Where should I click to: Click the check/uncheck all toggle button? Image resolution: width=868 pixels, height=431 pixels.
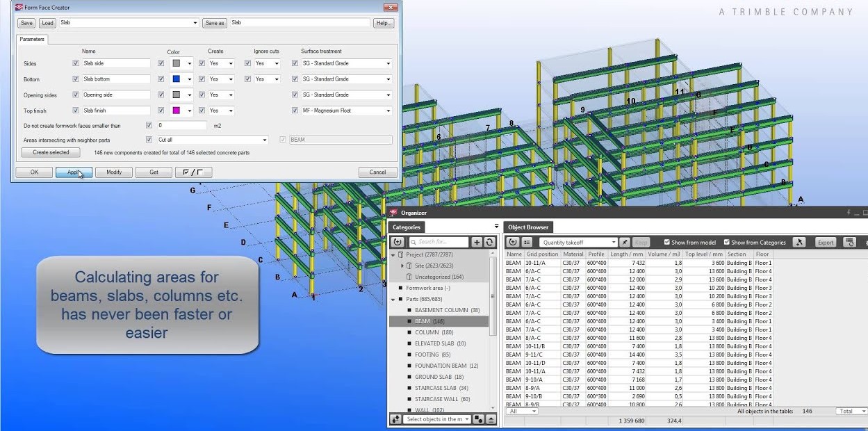pos(193,172)
